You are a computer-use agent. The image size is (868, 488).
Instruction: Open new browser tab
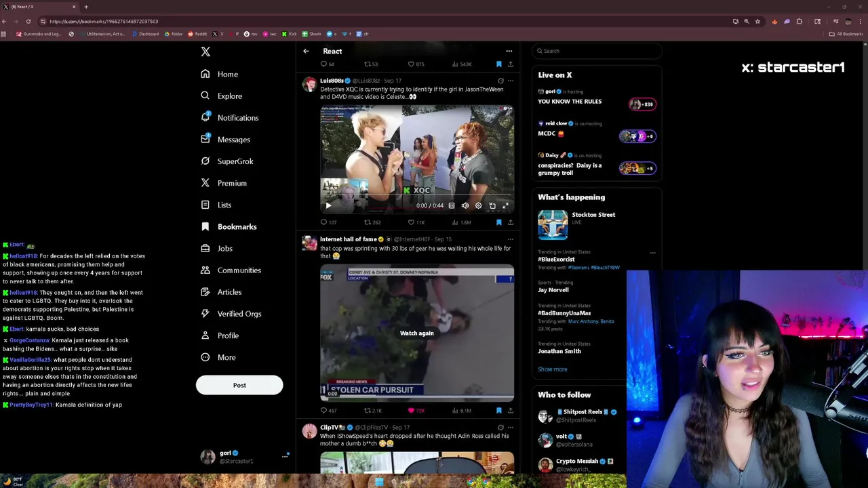(86, 7)
